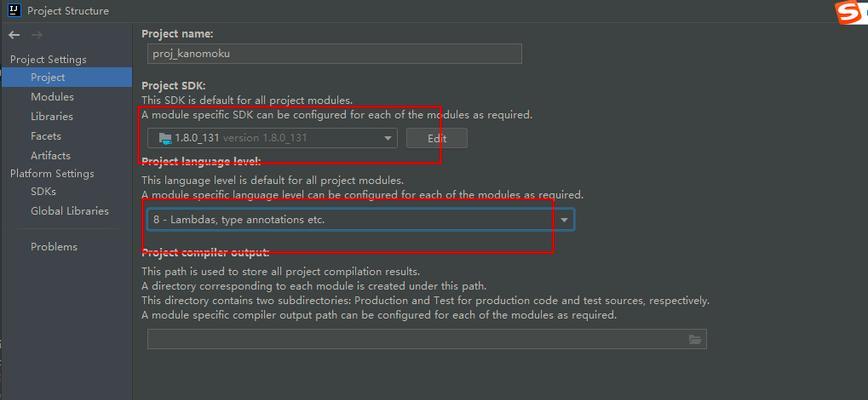Click text 'This path is used to store all project compilation results.'
The image size is (868, 400).
coord(281,272)
